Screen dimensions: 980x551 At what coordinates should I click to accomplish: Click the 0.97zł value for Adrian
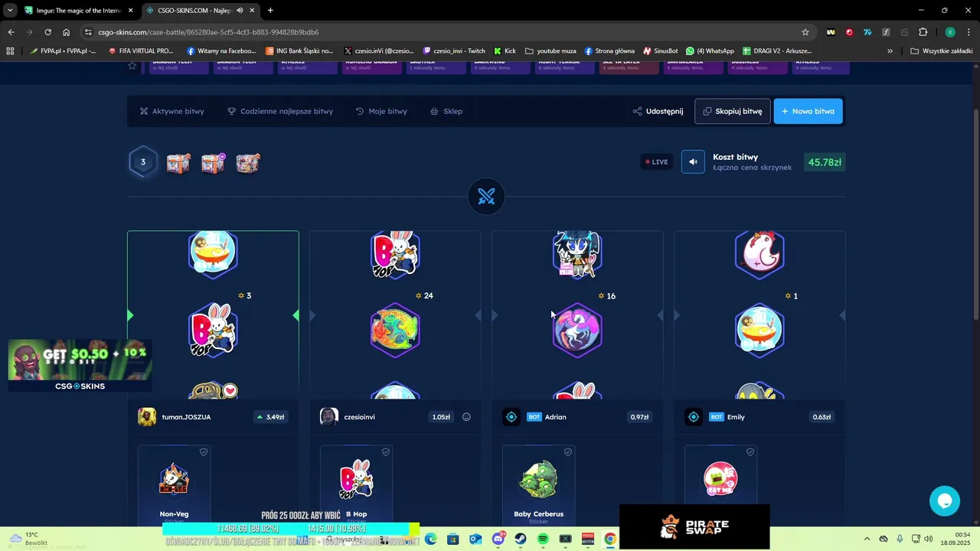(639, 417)
